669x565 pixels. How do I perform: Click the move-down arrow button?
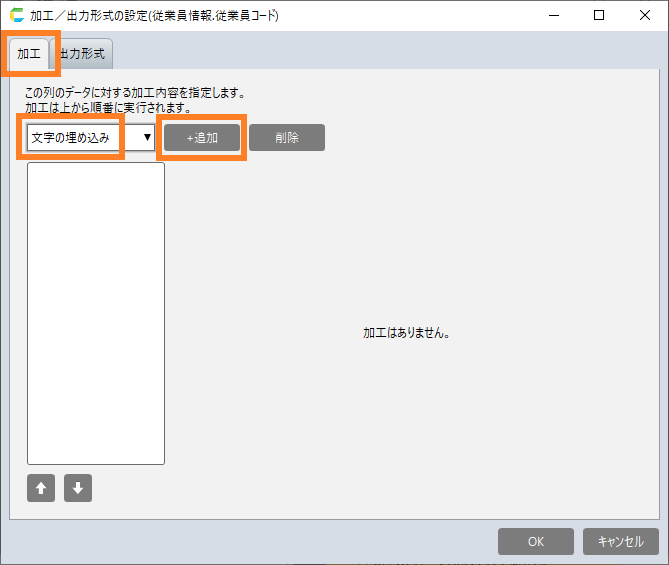coord(78,488)
